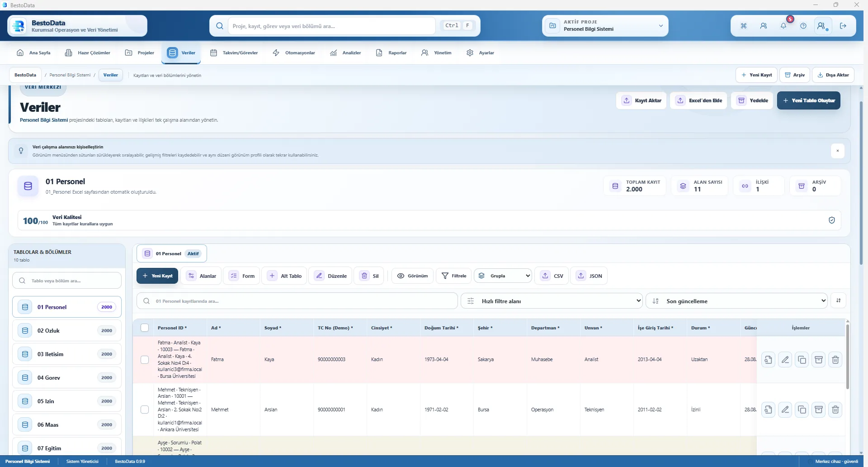The image size is (868, 467).
Task: Open the Grupla dropdown
Action: pos(503,276)
